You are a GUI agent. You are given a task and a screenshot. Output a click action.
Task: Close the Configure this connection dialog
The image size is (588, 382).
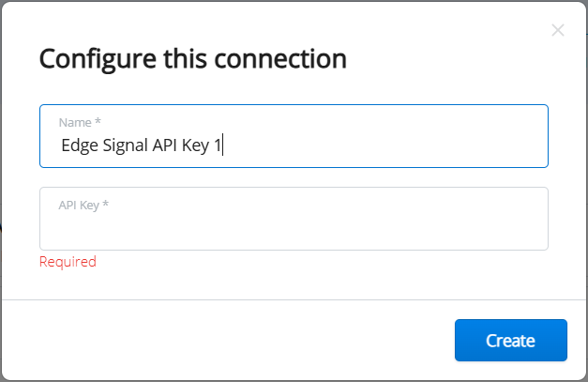pos(558,30)
